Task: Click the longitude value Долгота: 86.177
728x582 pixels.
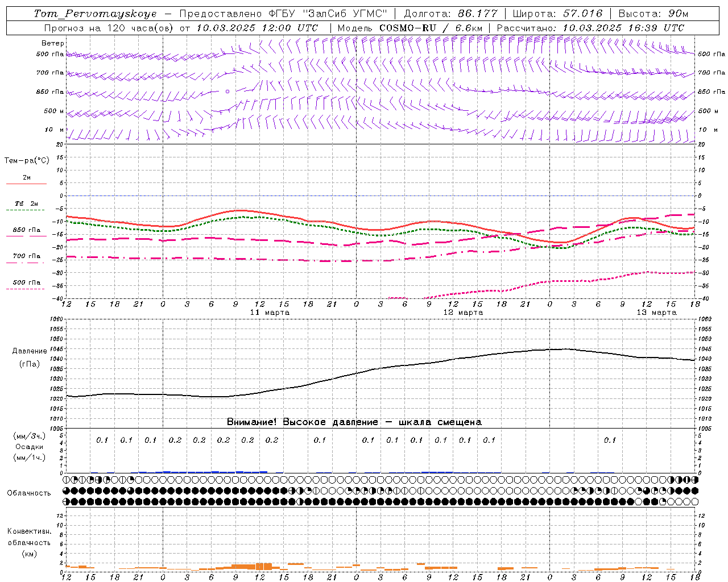Action: [x=450, y=14]
